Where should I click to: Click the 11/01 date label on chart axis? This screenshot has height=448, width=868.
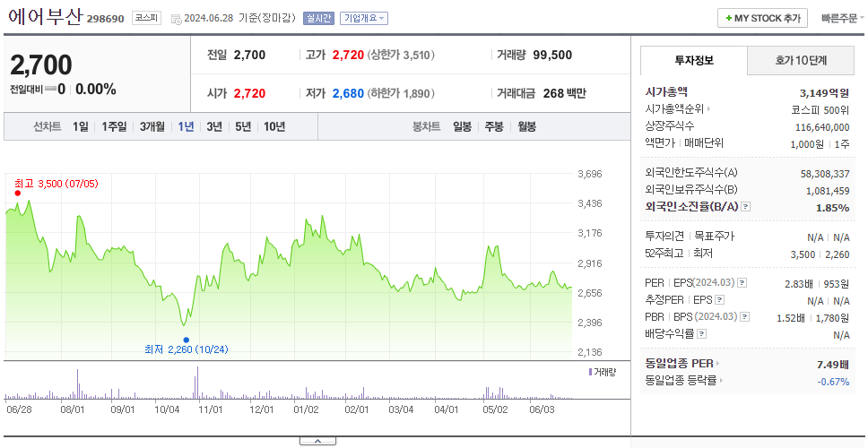210,409
